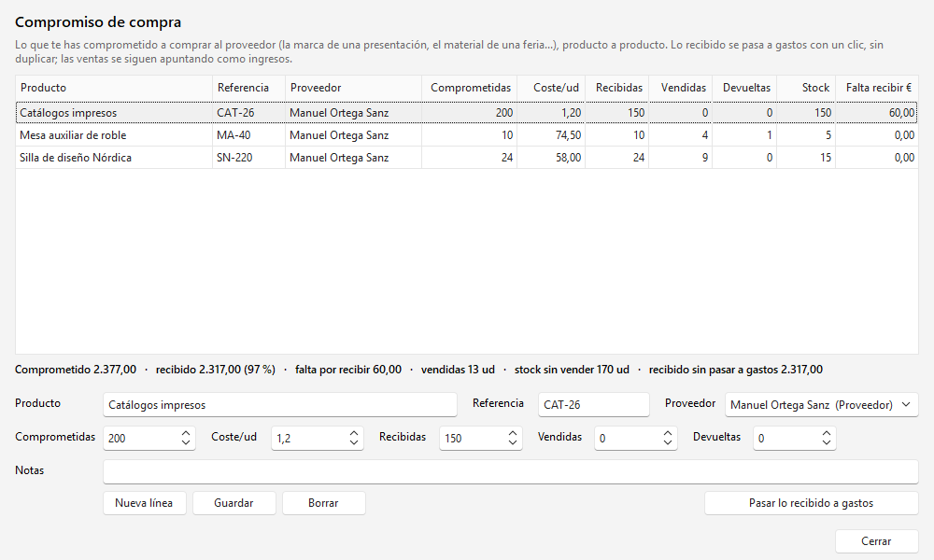
Task: Increase Vendidas value with up arrow
Action: point(668,433)
